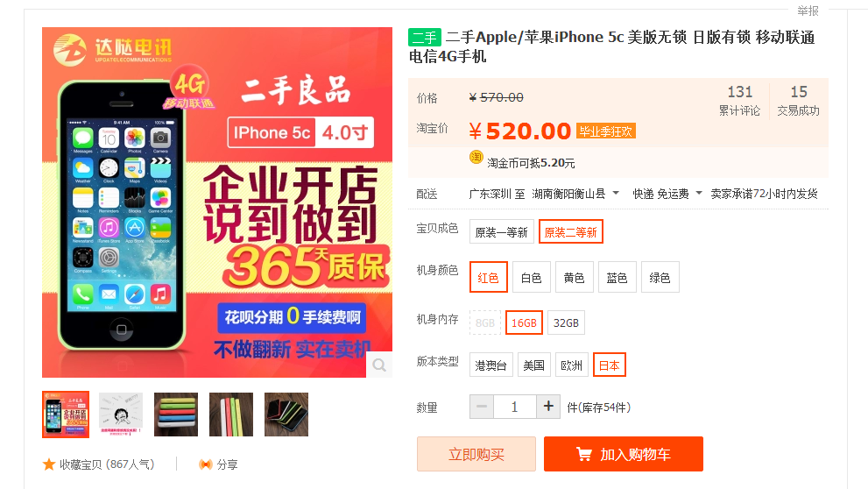Click the plus quantity button
The width and height of the screenshot is (868, 489).
click(x=548, y=407)
